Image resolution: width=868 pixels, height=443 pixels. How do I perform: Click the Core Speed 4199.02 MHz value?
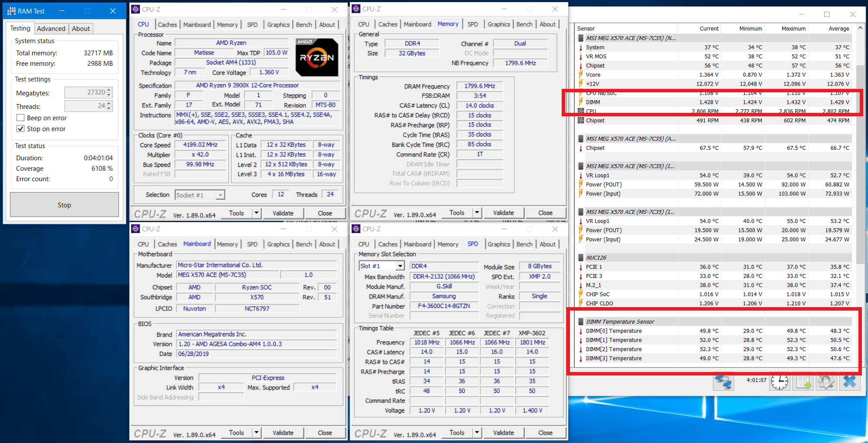200,145
